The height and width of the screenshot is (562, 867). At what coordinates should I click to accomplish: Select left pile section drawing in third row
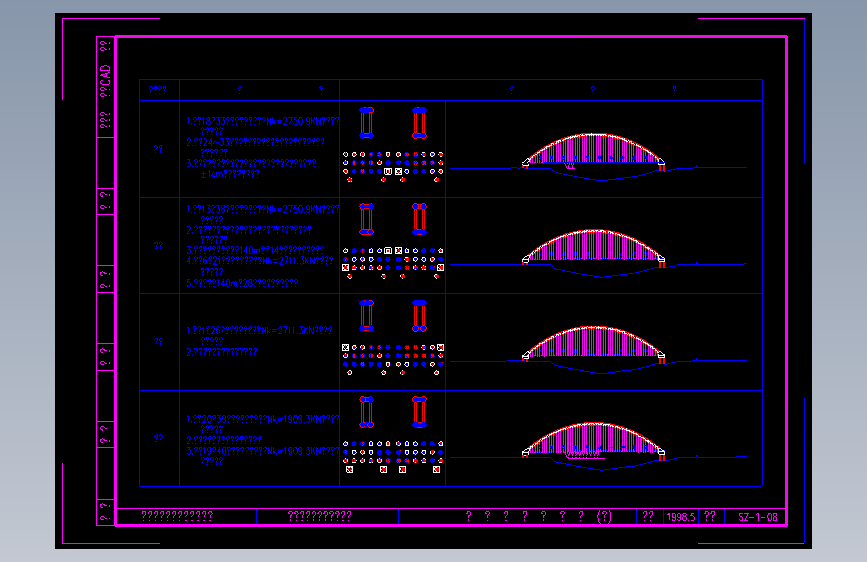click(367, 316)
